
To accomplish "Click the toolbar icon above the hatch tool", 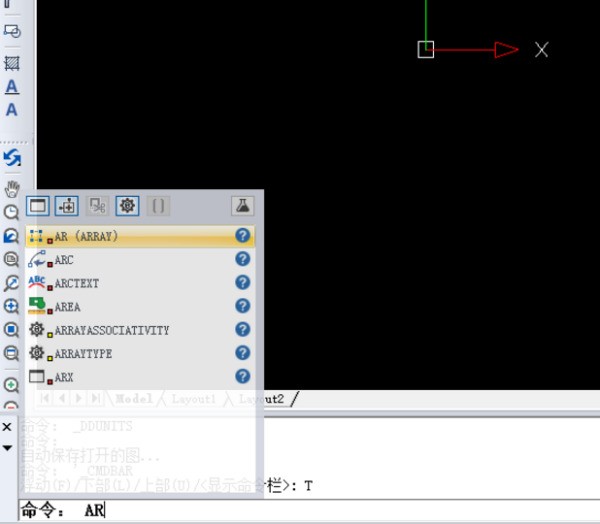I will tap(12, 31).
